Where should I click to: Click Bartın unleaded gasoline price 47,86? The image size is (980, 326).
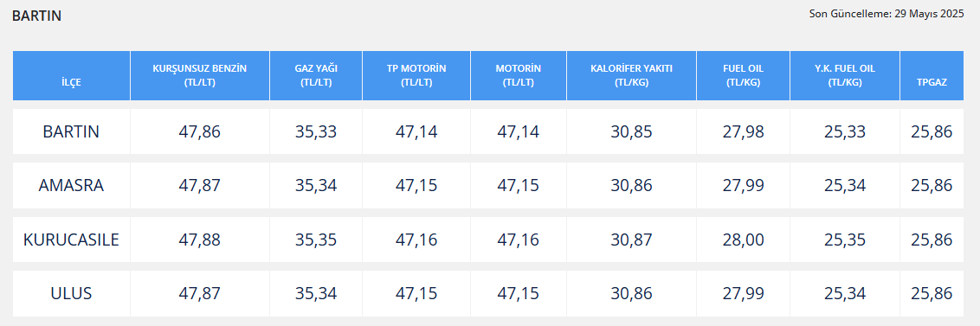(x=200, y=131)
